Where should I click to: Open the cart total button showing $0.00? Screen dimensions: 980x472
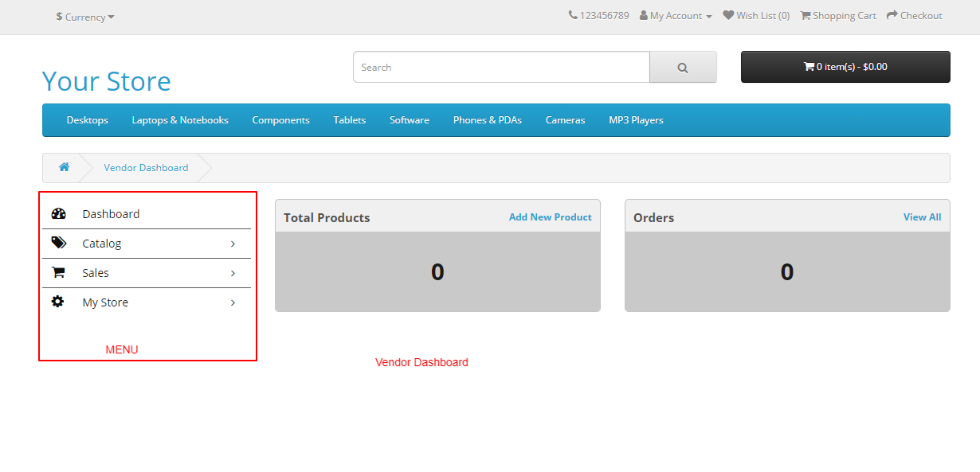(845, 67)
